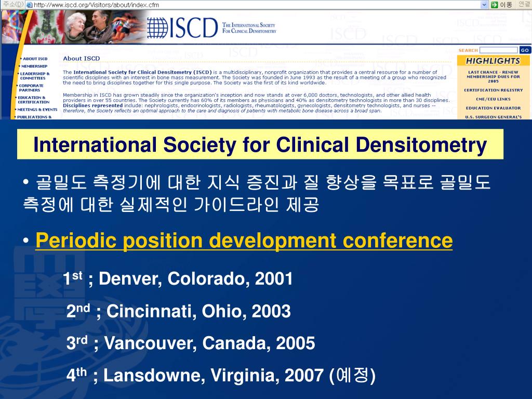Open Leadership & Committees nav link
The image size is (532, 399).
click(x=34, y=76)
